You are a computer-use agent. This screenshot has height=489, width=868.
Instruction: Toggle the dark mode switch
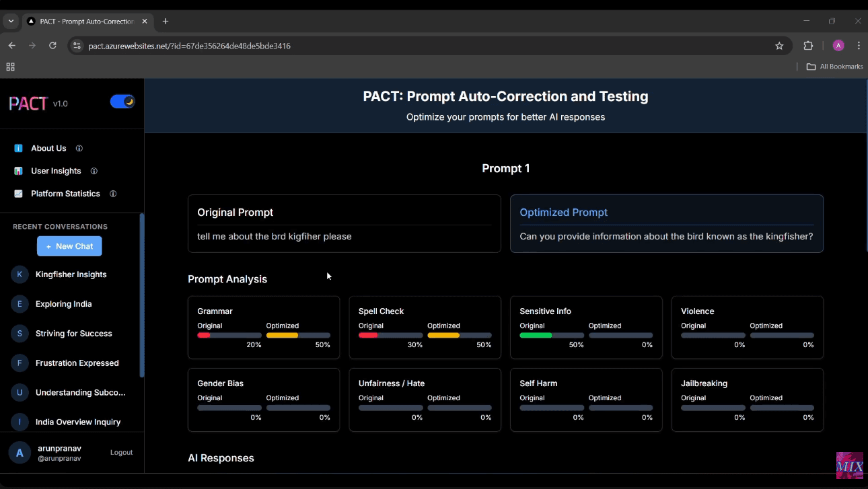[122, 102]
